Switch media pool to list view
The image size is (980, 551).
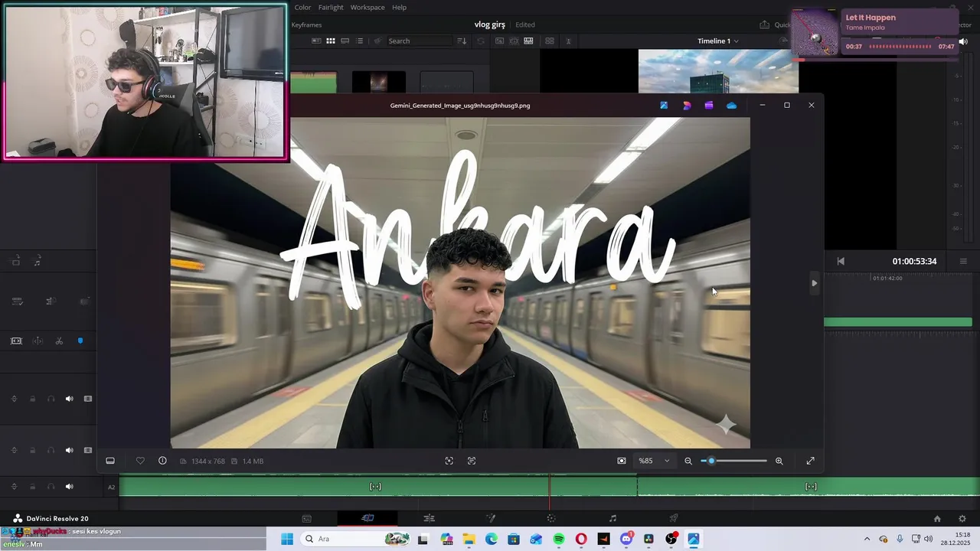[x=359, y=41]
